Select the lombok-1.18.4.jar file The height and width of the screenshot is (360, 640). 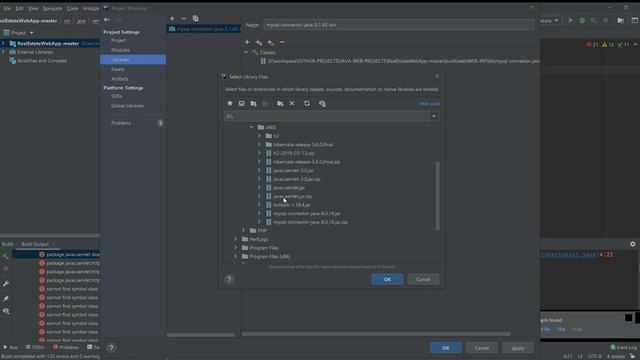292,205
